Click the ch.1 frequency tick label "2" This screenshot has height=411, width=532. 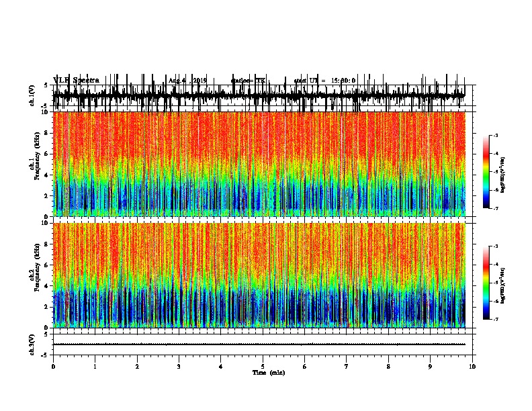(46, 196)
